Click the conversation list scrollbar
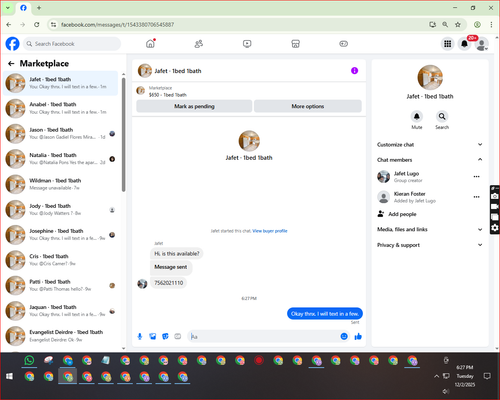 click(124, 135)
